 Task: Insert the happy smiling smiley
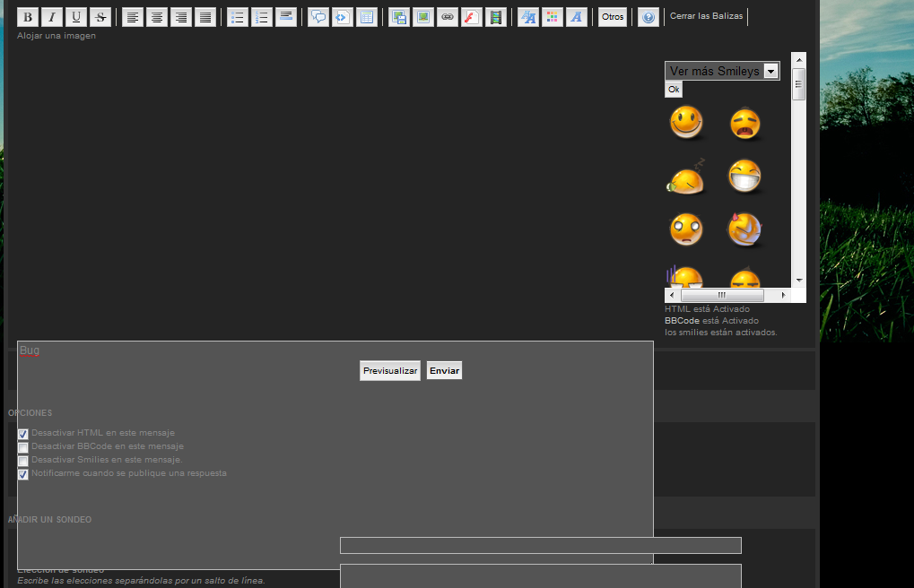coord(686,123)
